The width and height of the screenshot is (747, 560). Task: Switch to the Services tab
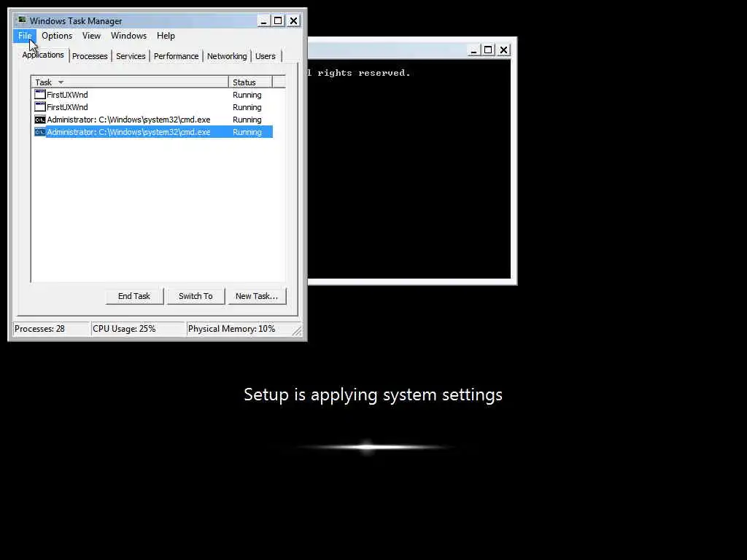(131, 56)
